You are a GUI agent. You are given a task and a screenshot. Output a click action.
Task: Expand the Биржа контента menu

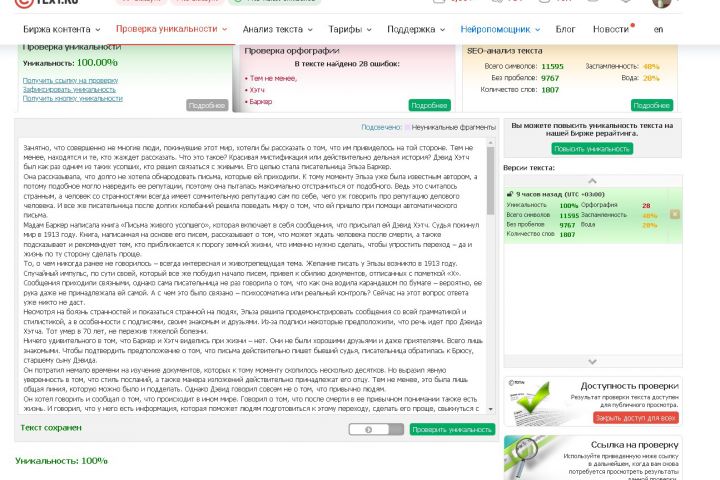tap(62, 29)
